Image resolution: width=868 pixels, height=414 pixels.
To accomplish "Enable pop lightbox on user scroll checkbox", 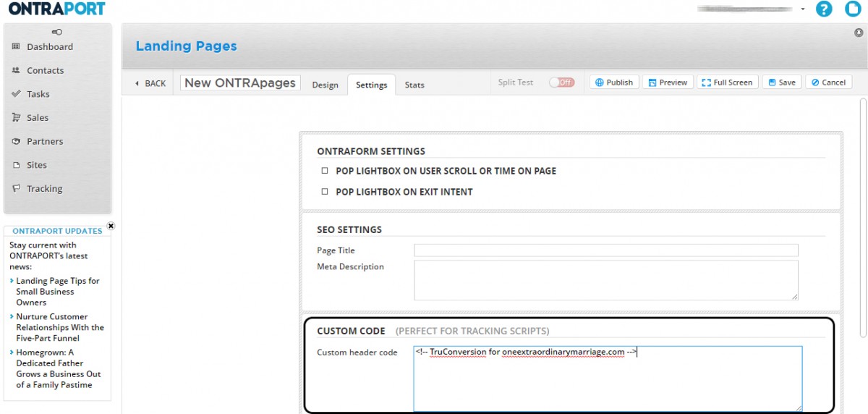I will [x=325, y=172].
